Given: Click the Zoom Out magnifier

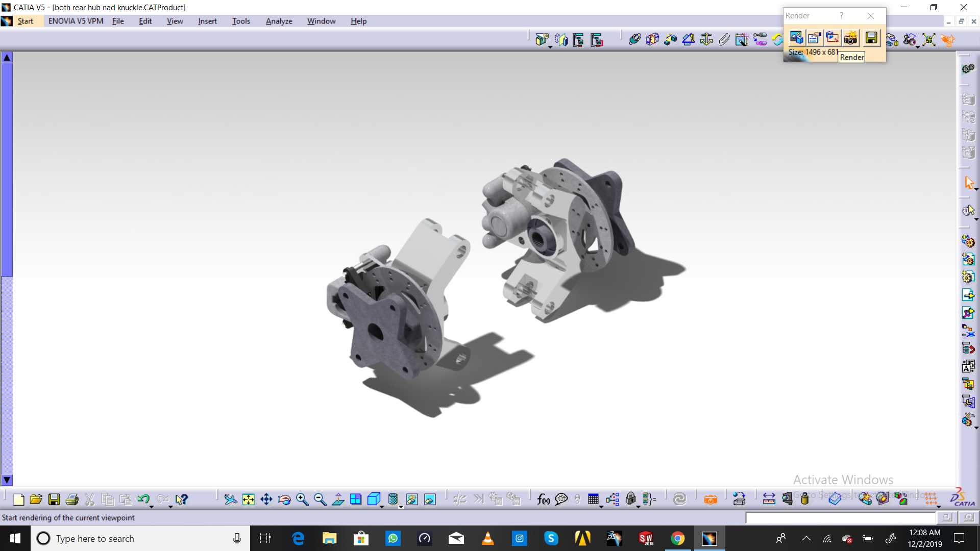Looking at the screenshot, I should (320, 499).
